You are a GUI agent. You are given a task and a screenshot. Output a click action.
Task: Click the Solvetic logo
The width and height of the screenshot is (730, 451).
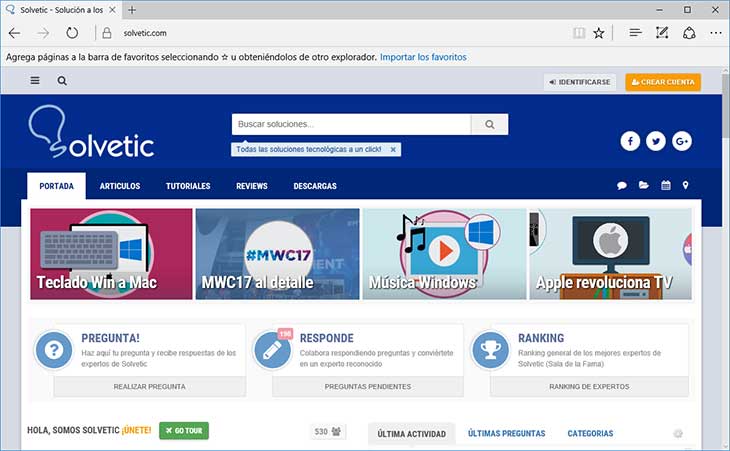pos(91,132)
